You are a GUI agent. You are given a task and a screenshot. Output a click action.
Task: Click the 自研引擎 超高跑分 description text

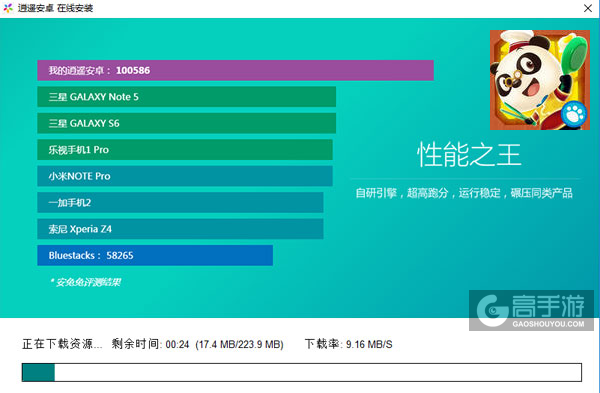[x=464, y=193]
